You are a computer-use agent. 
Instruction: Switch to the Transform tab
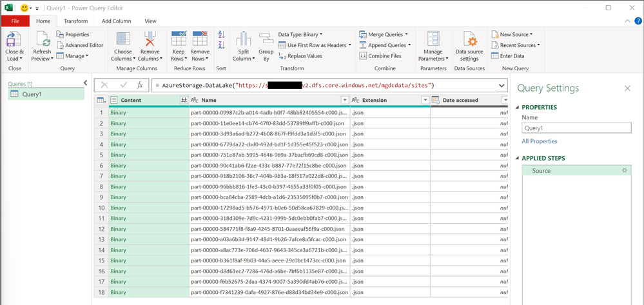tap(76, 21)
